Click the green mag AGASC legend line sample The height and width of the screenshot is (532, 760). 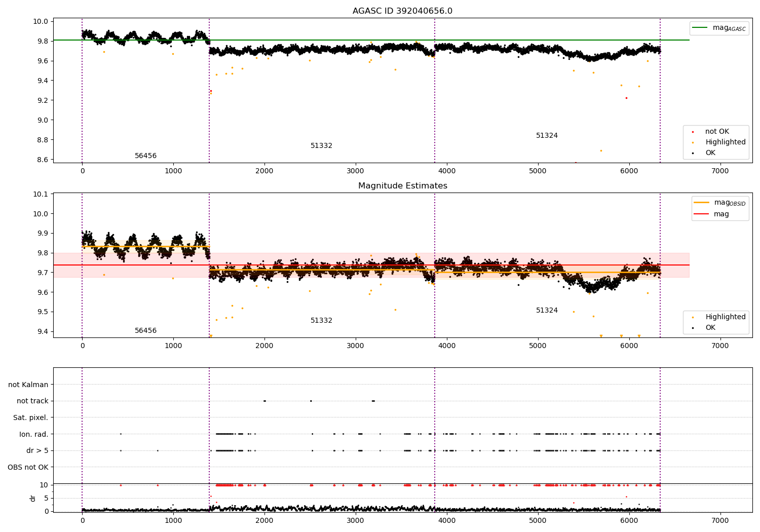700,28
